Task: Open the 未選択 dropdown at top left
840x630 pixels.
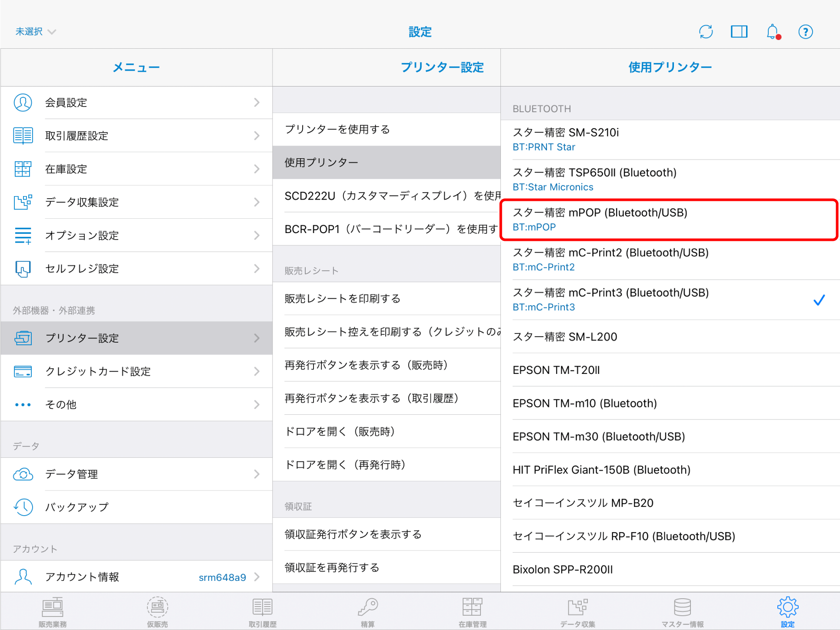Action: 36,32
